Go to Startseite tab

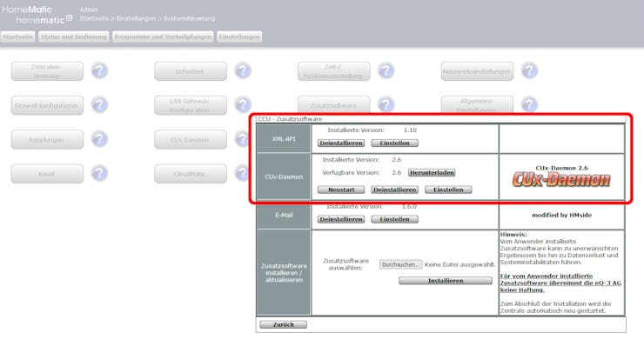(17, 37)
